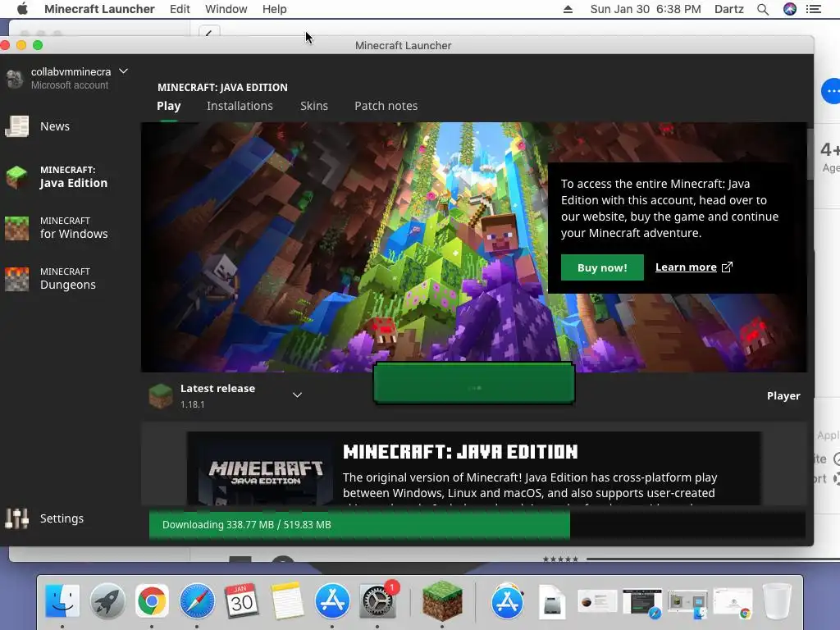Click the Player label
The height and width of the screenshot is (630, 840).
point(783,396)
